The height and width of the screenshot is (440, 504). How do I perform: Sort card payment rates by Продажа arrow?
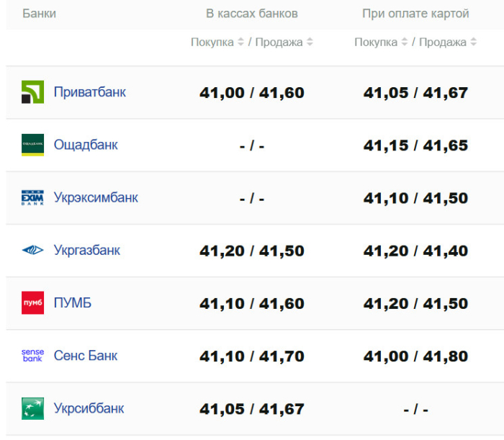[x=473, y=42]
